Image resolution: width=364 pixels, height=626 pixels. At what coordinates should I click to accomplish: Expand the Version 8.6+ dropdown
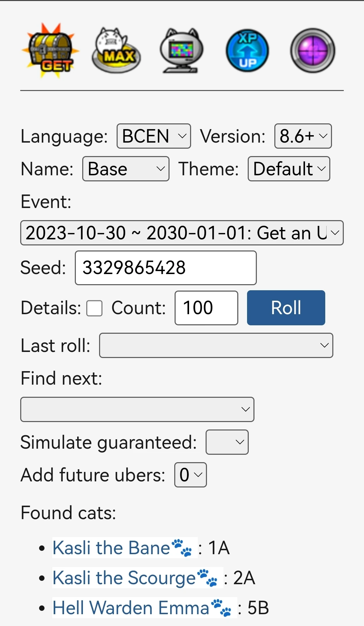click(x=303, y=136)
